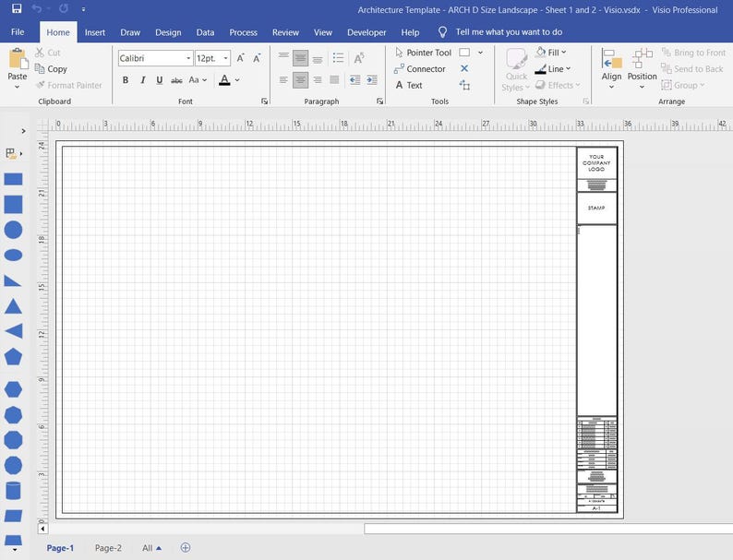Toggle italic formatting

(x=142, y=80)
